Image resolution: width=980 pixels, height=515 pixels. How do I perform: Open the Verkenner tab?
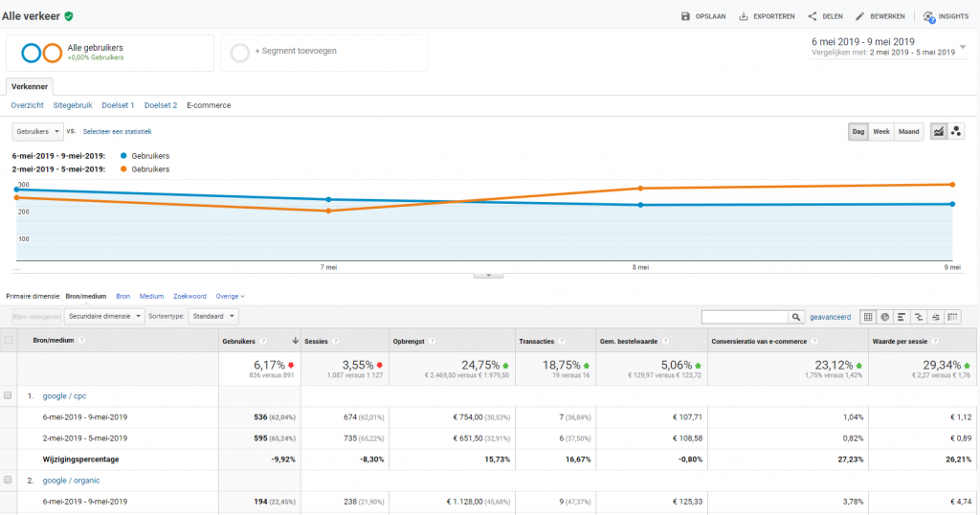30,86
